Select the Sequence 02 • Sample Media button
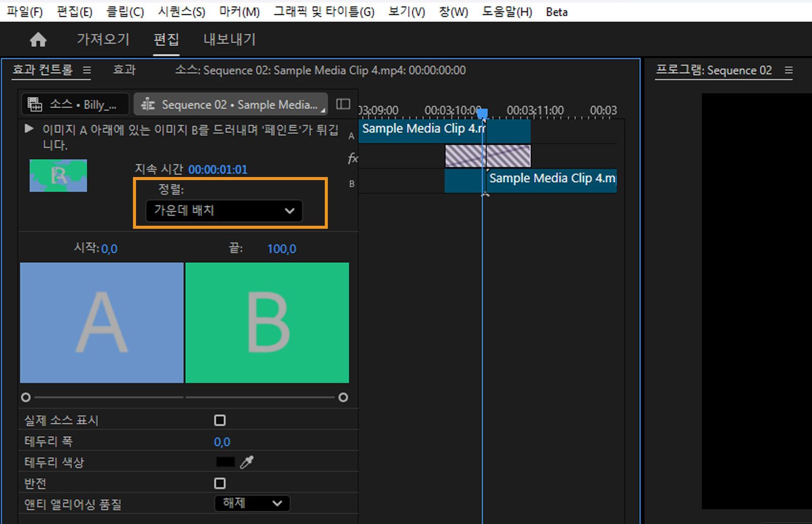 coord(231,104)
